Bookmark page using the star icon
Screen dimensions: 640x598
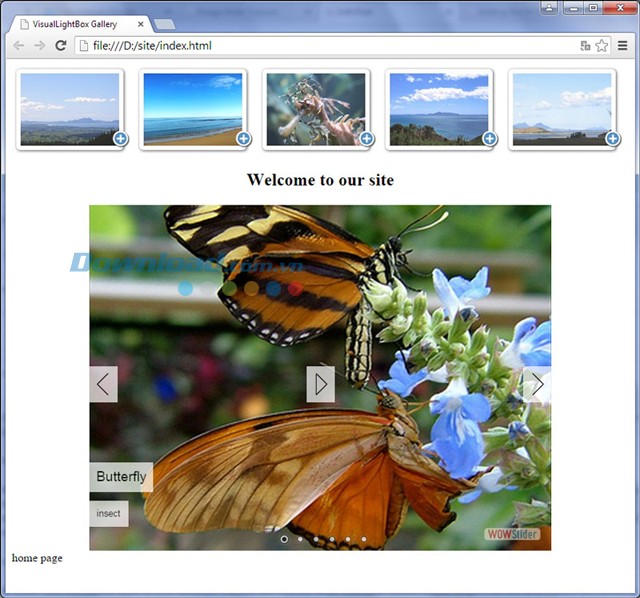tap(601, 45)
